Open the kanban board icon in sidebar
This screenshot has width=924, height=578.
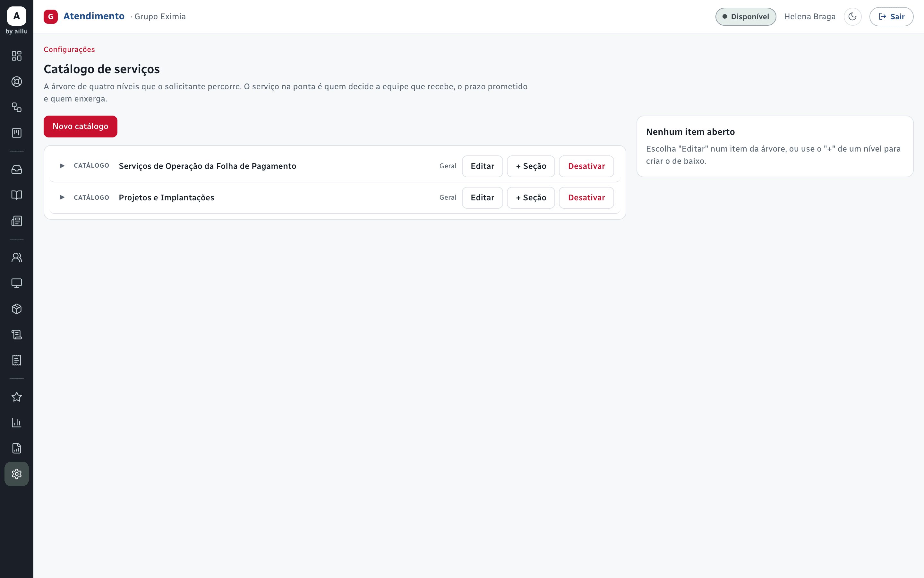(x=16, y=133)
